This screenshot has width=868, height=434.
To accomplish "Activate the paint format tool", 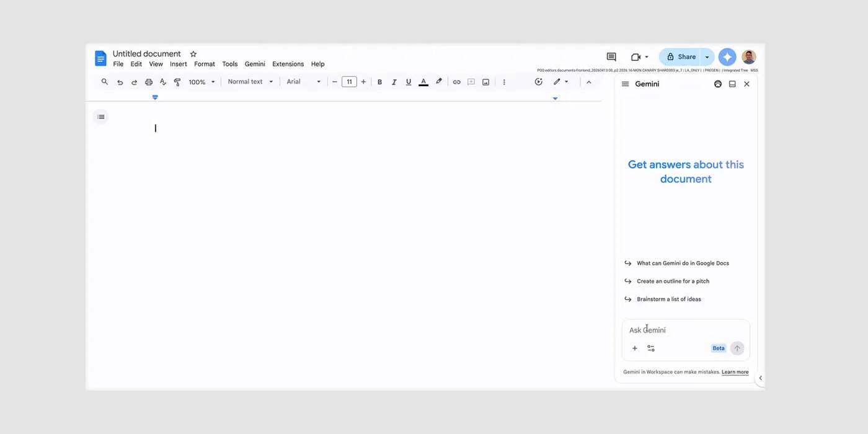I will [177, 82].
